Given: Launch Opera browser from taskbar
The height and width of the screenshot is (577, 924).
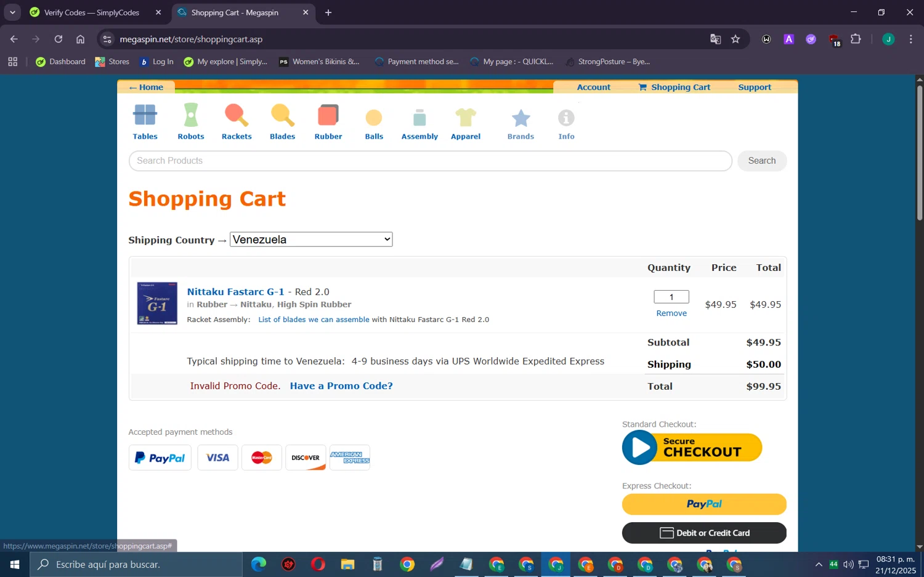Looking at the screenshot, I should [x=318, y=564].
